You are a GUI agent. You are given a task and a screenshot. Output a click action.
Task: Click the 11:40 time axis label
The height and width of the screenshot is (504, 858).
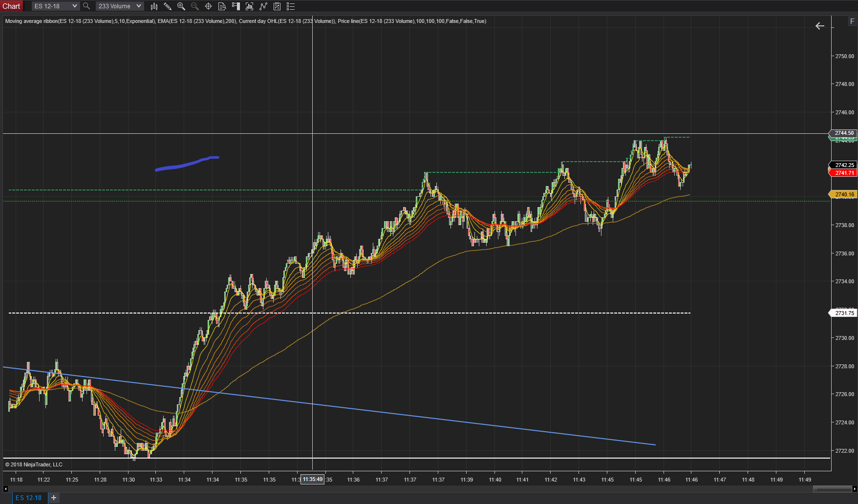[x=495, y=480]
